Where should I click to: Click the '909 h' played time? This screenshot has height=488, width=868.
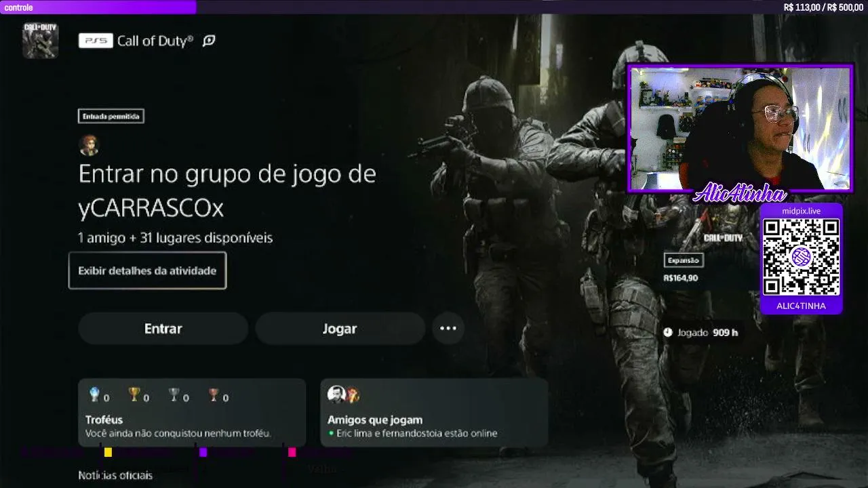point(725,333)
